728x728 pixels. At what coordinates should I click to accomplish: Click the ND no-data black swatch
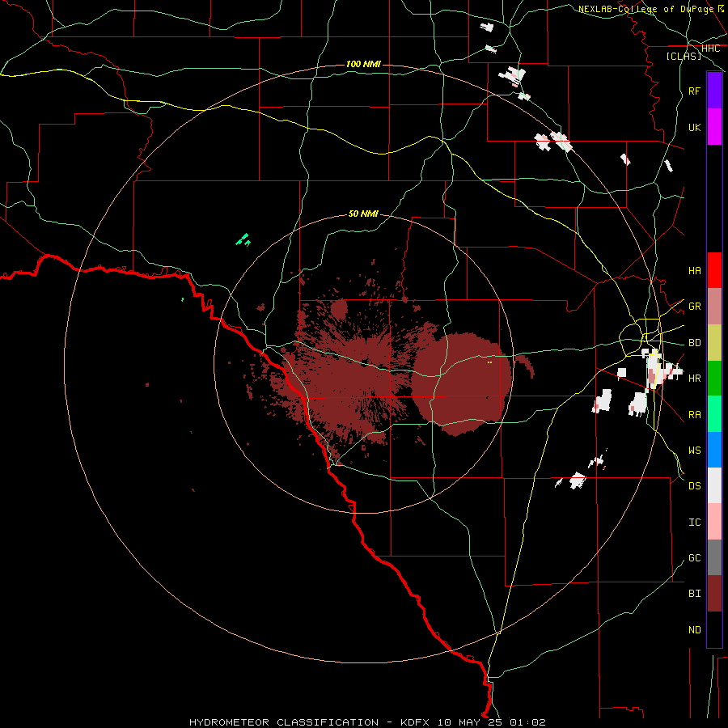(714, 629)
